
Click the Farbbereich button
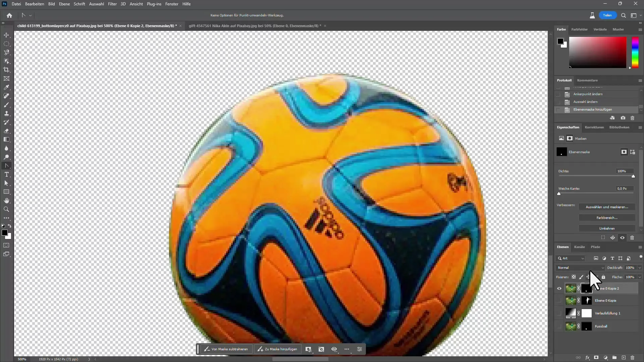607,218
